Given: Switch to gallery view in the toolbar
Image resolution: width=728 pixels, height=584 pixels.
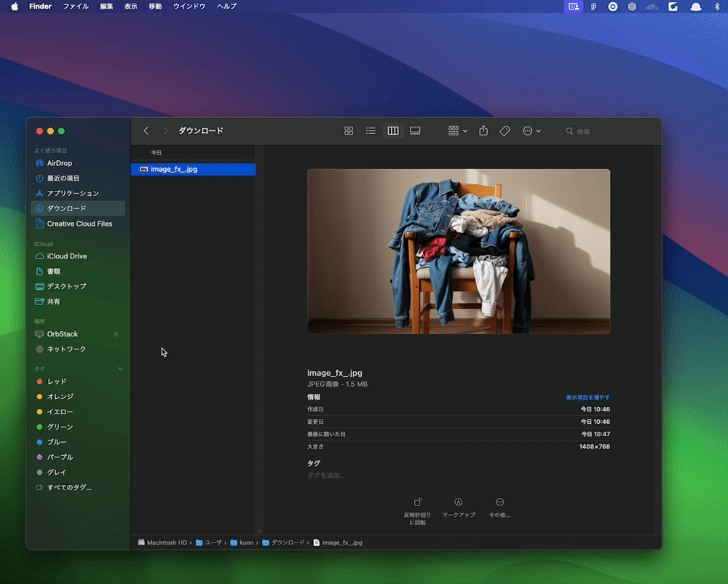Looking at the screenshot, I should coord(415,131).
